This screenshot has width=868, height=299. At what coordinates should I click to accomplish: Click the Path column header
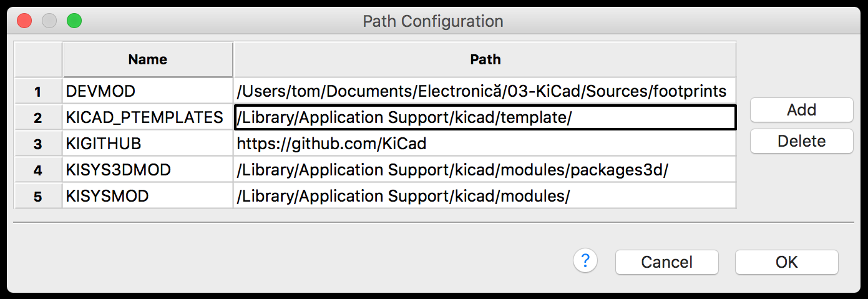[485, 60]
